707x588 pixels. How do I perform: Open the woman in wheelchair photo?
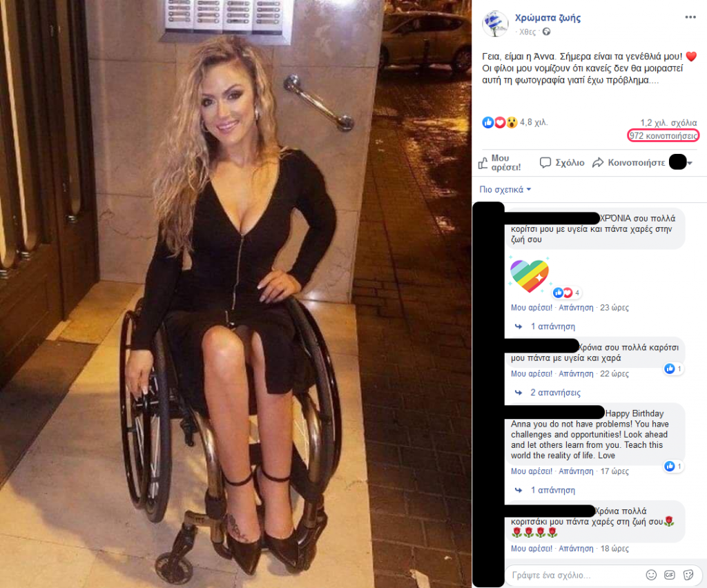(235, 294)
